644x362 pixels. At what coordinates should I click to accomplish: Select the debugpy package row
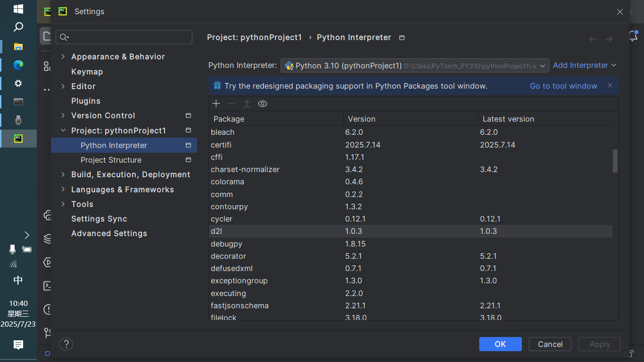click(x=411, y=244)
